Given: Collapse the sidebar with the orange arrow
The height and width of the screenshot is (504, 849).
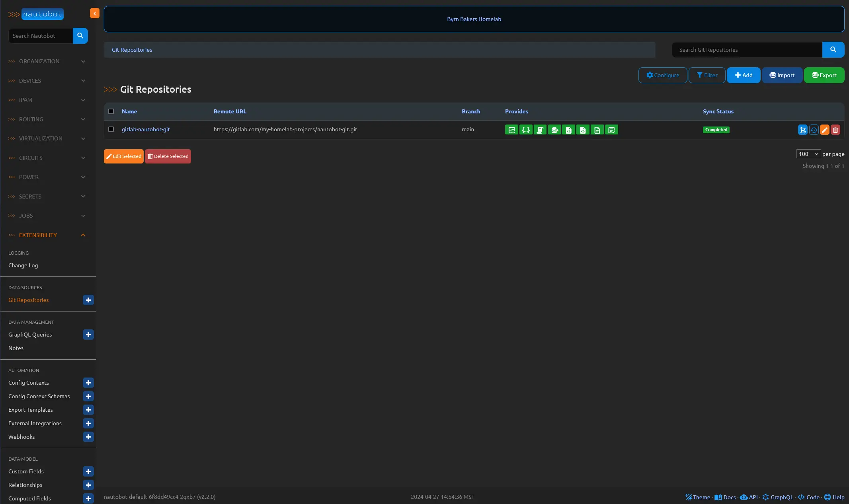Looking at the screenshot, I should (x=94, y=14).
